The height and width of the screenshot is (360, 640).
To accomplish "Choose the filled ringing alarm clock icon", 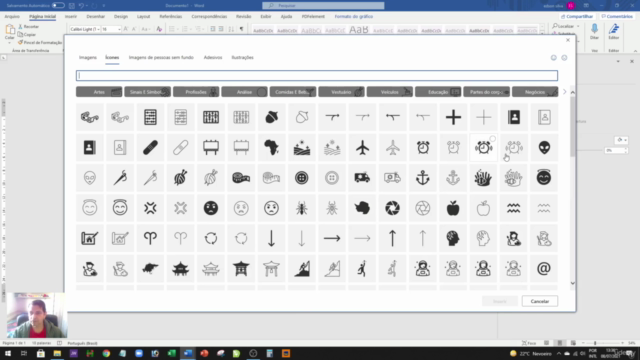I will click(x=483, y=147).
